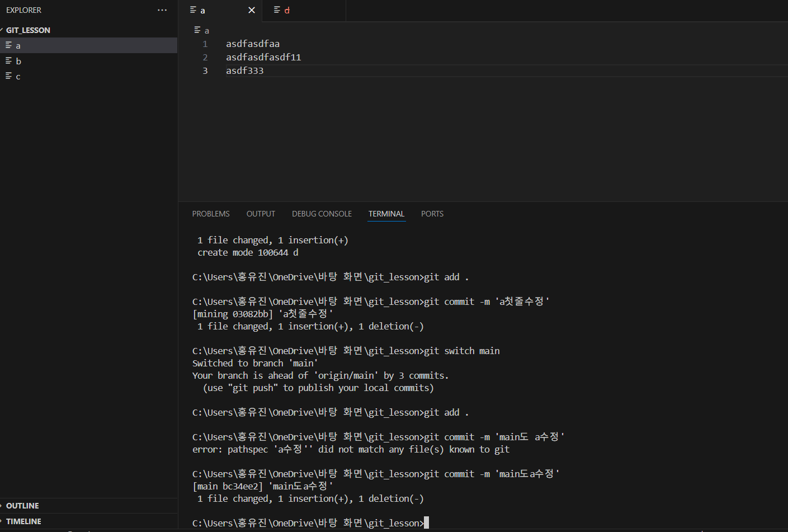Screen dimensions: 788x532
Task: Click file icon next to a in Explorer
Action: [x=9, y=45]
